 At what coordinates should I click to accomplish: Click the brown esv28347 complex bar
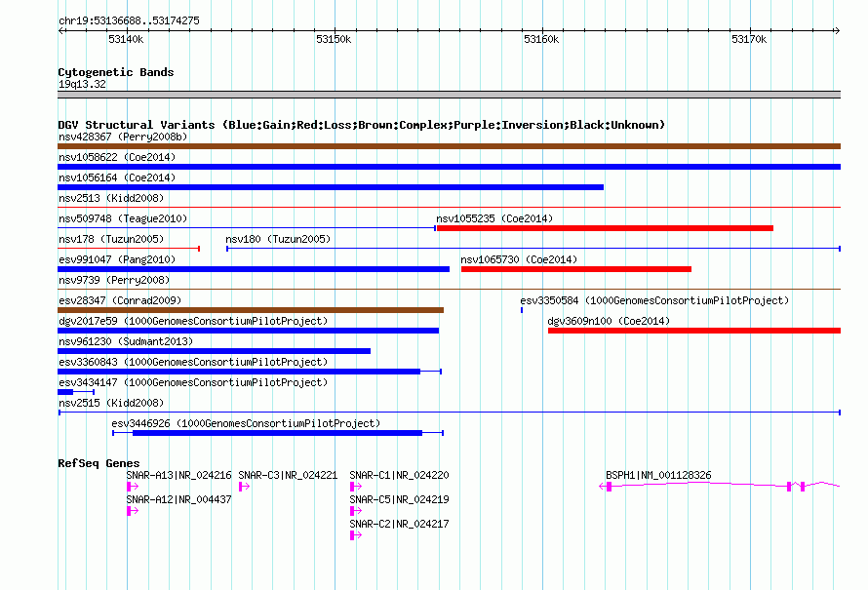[251, 310]
